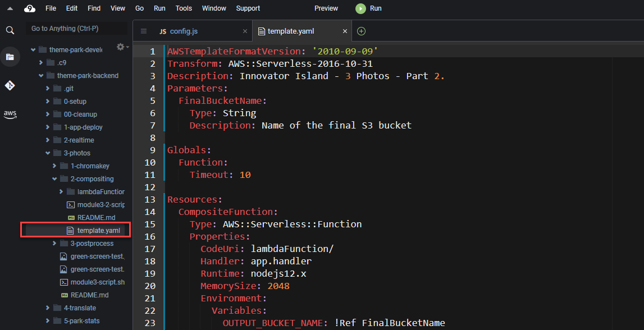Create a new tab with the plus icon
This screenshot has height=330, width=644.
[x=361, y=31]
